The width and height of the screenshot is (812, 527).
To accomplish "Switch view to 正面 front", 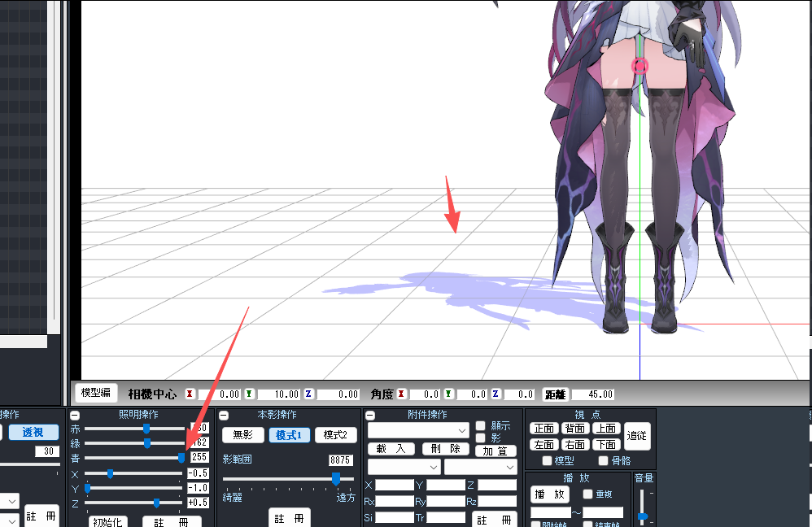I will (544, 428).
